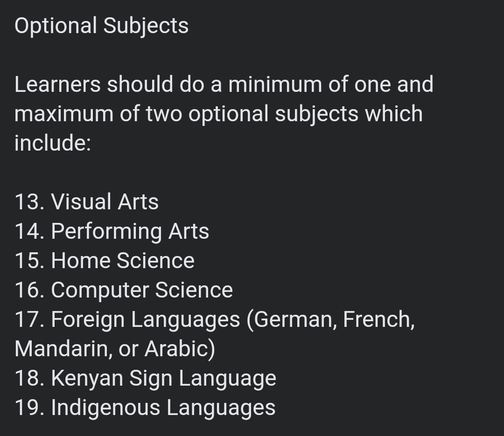The height and width of the screenshot is (436, 504).
Task: Click the Optional Subjects heading
Action: point(101,26)
